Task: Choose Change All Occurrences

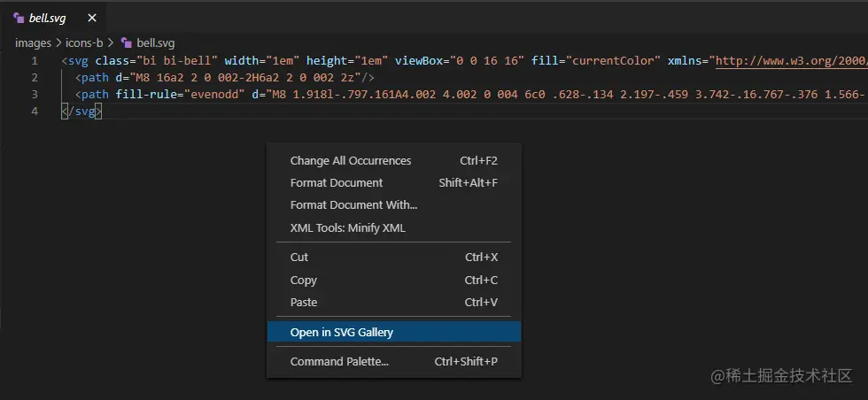Action: point(351,161)
